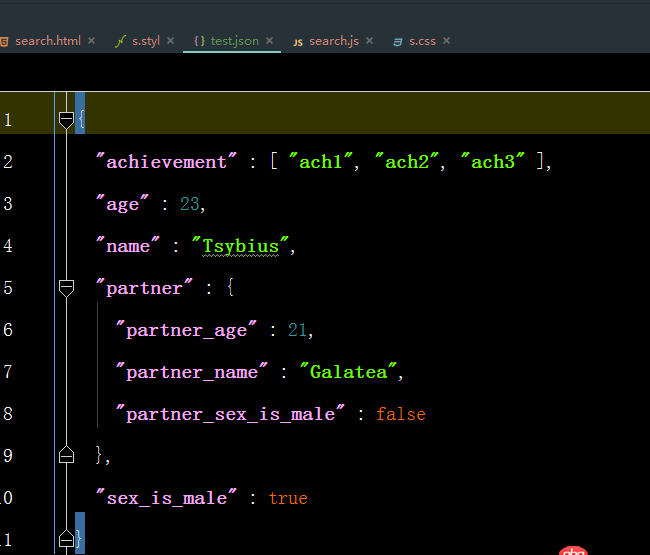
Task: Click the highlighted closing brace on last line
Action: pos(79,538)
